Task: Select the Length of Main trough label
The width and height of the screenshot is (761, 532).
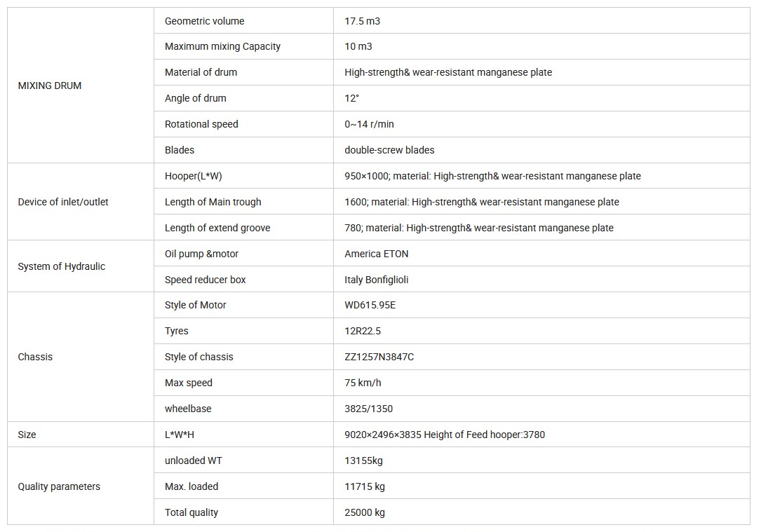Action: pos(213,202)
